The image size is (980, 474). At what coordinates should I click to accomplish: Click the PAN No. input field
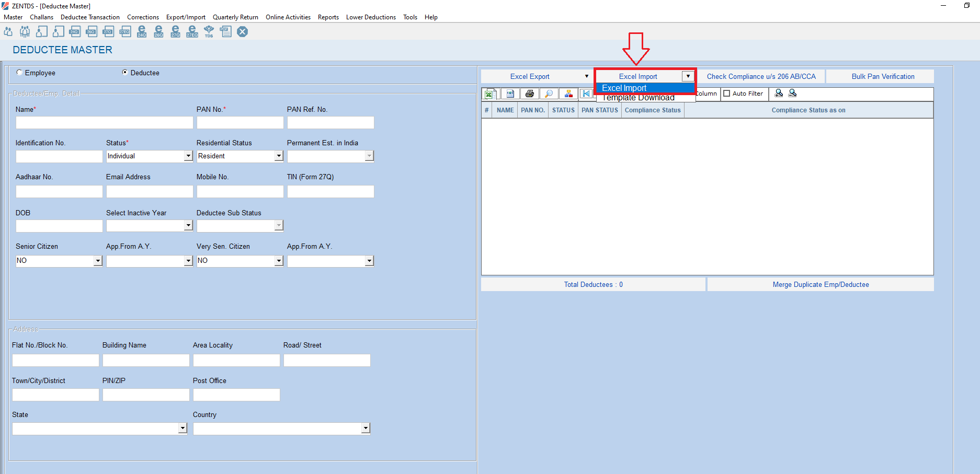[x=240, y=122]
